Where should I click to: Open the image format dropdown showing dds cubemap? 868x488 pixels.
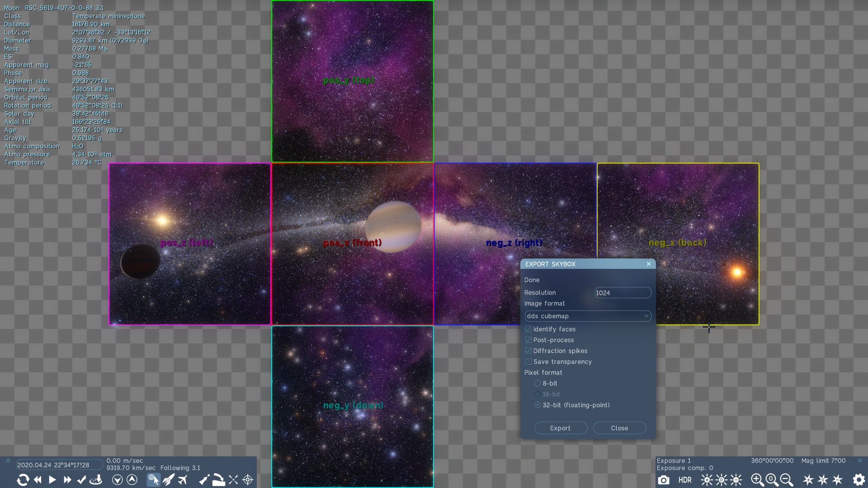point(587,316)
